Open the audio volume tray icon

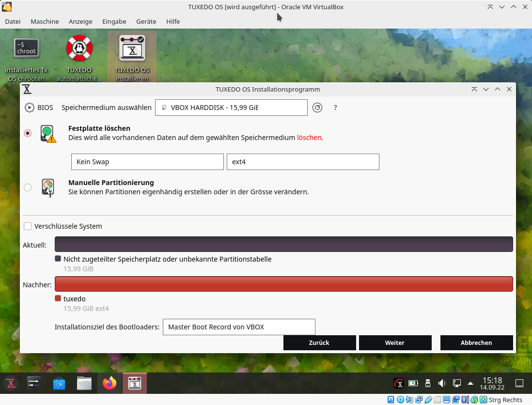(442, 383)
